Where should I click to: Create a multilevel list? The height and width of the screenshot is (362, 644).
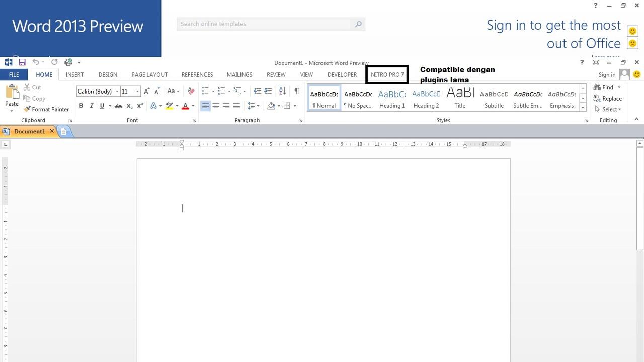[238, 91]
